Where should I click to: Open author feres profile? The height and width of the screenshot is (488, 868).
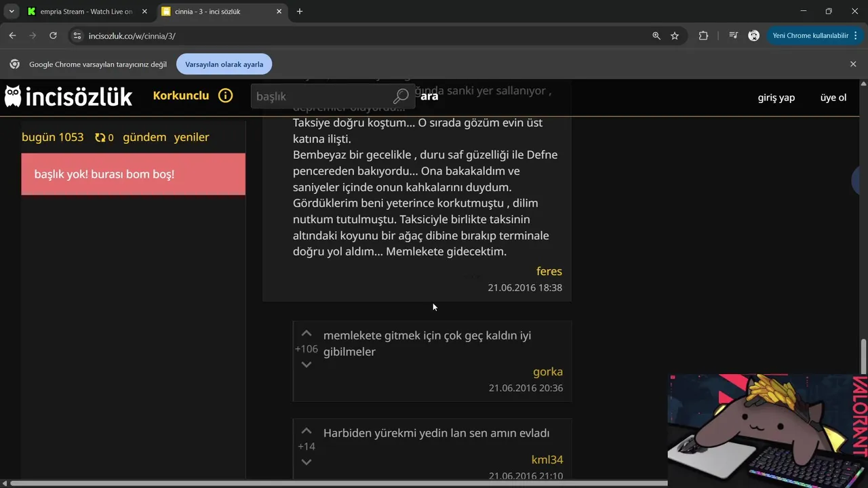point(549,271)
